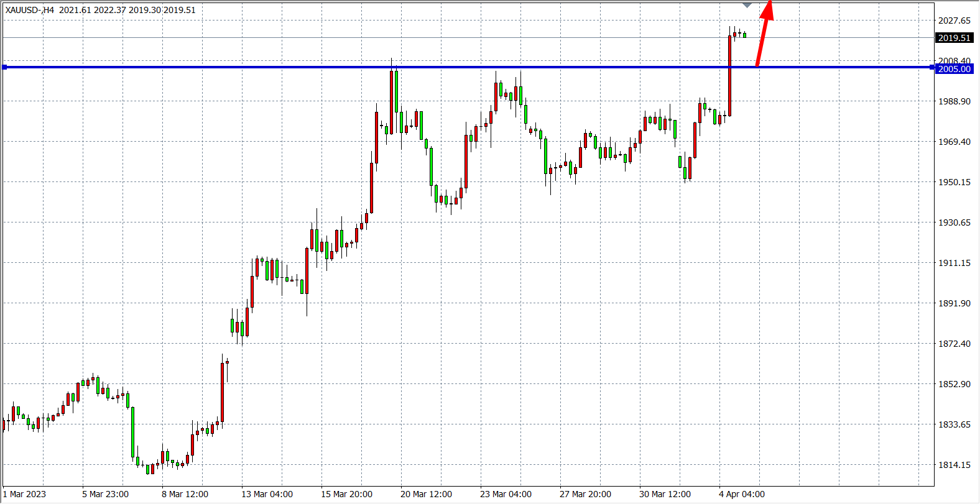The image size is (980, 504).
Task: Click the gray chart shift triangle marker
Action: (x=747, y=5)
